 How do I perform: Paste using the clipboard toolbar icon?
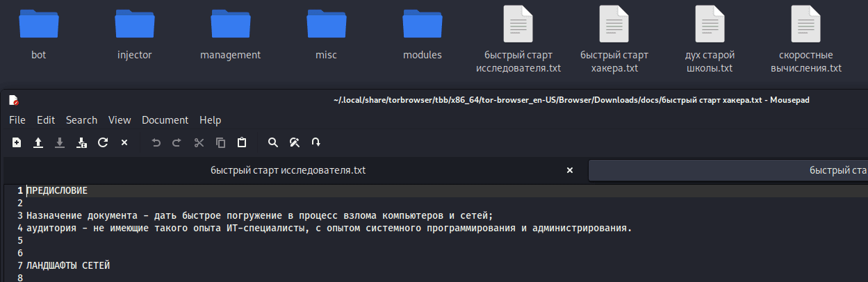pyautogui.click(x=242, y=142)
